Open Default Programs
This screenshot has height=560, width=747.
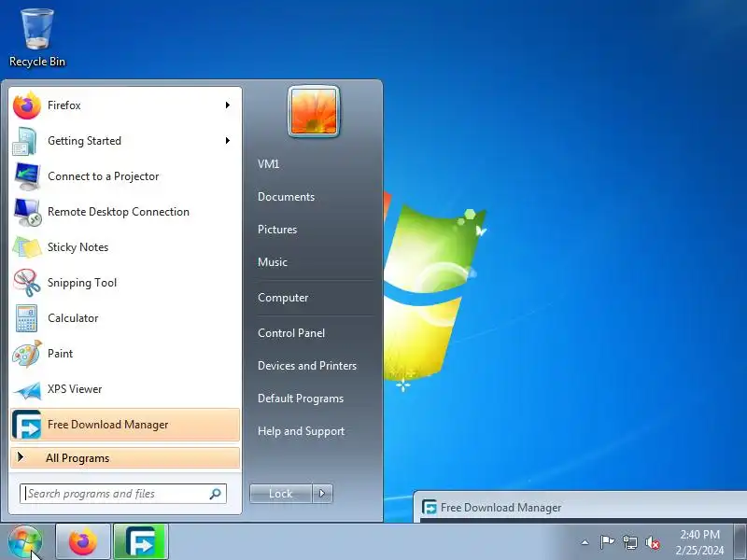(x=301, y=399)
